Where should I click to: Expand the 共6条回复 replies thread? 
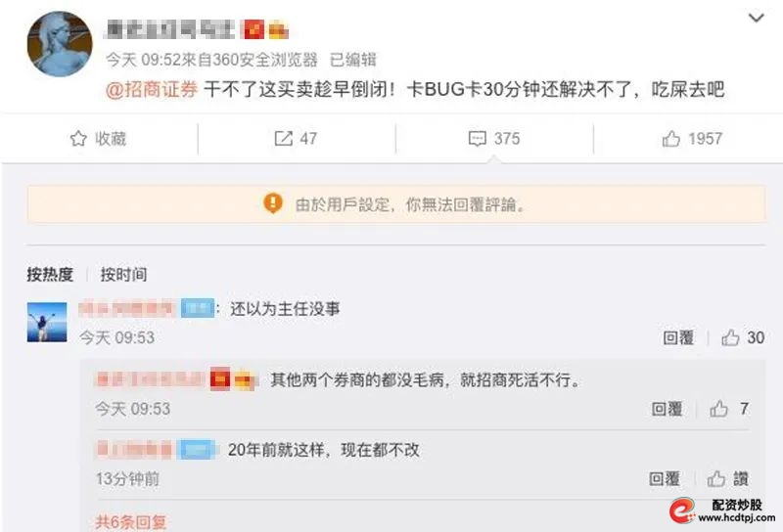(x=131, y=522)
